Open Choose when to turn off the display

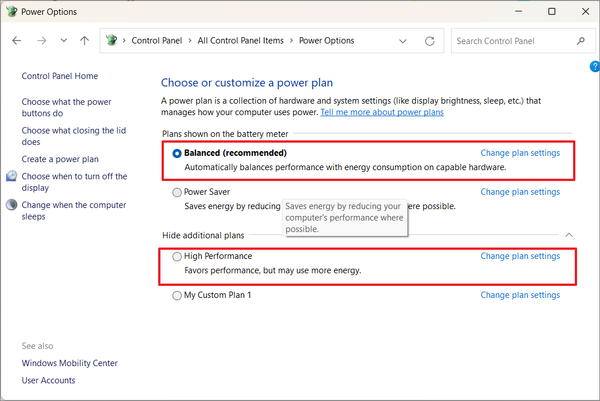point(74,182)
